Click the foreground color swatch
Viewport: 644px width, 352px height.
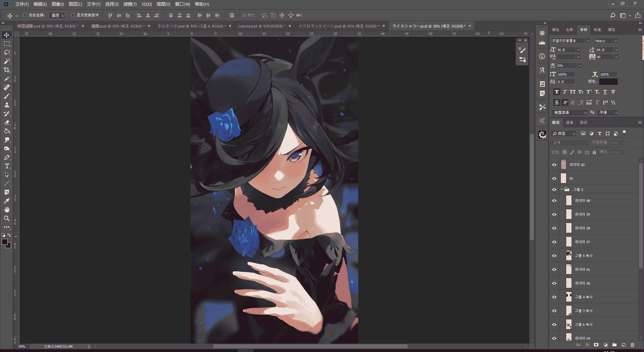pos(5,242)
